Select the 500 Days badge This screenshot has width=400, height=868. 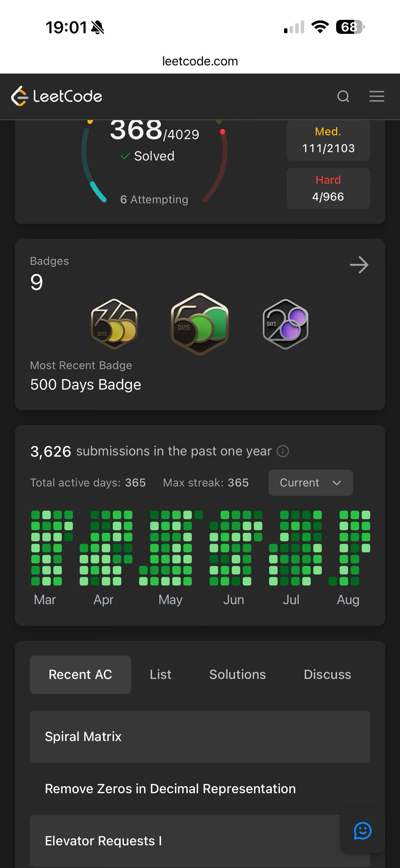(200, 324)
